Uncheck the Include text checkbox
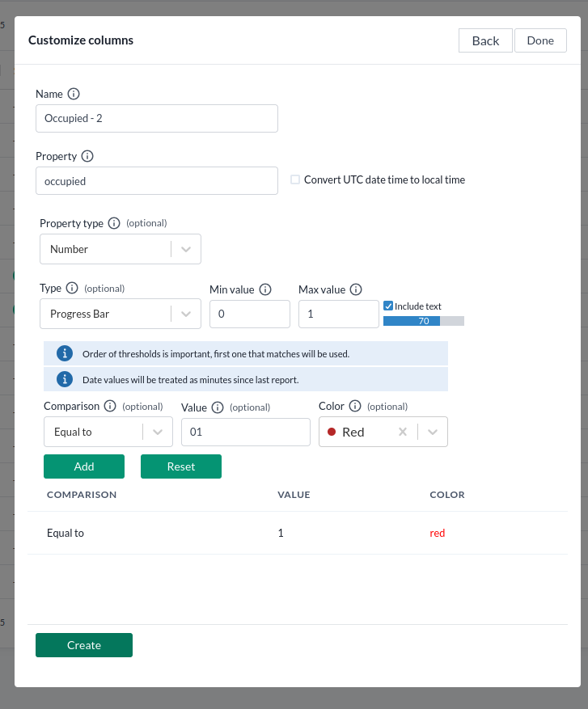The width and height of the screenshot is (588, 709). (388, 306)
